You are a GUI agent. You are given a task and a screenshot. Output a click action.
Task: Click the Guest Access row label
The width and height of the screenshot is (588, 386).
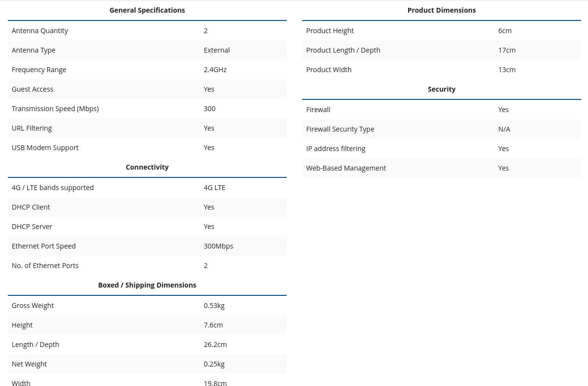point(33,89)
